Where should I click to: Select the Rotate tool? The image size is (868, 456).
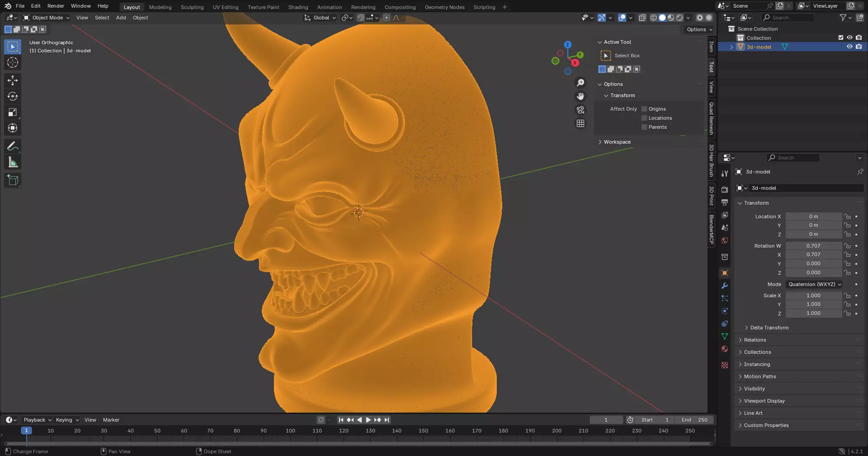click(13, 96)
